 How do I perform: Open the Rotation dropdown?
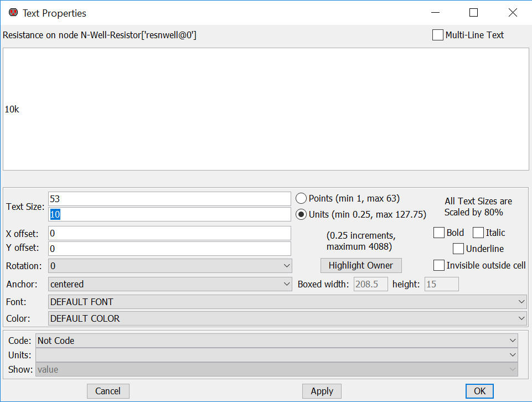click(x=170, y=266)
